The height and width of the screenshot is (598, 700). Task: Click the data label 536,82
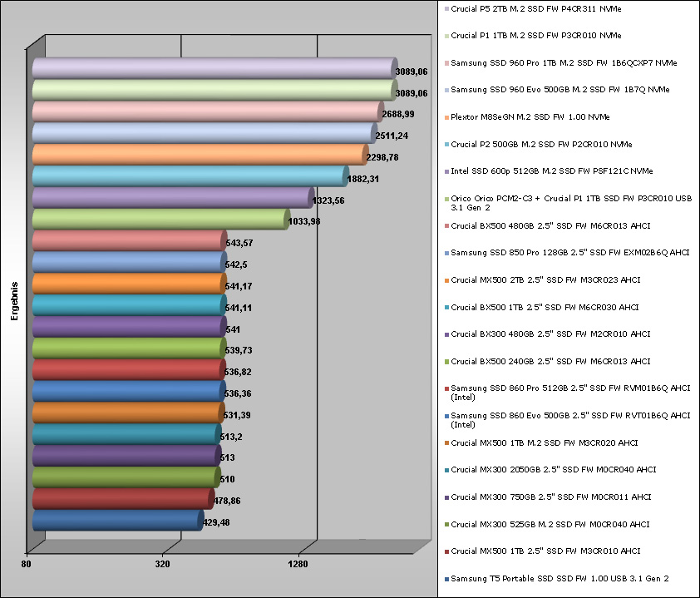click(238, 372)
